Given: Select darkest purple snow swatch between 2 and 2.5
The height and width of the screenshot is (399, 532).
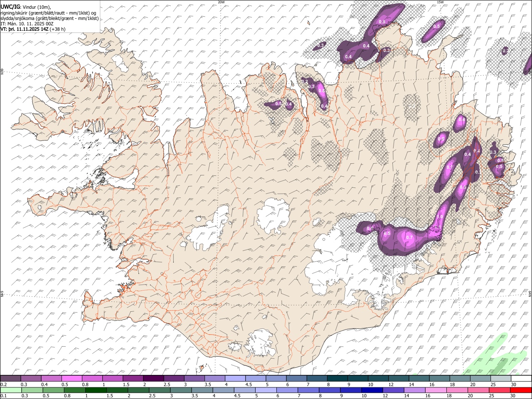Looking at the screenshot, I should [x=153, y=379].
